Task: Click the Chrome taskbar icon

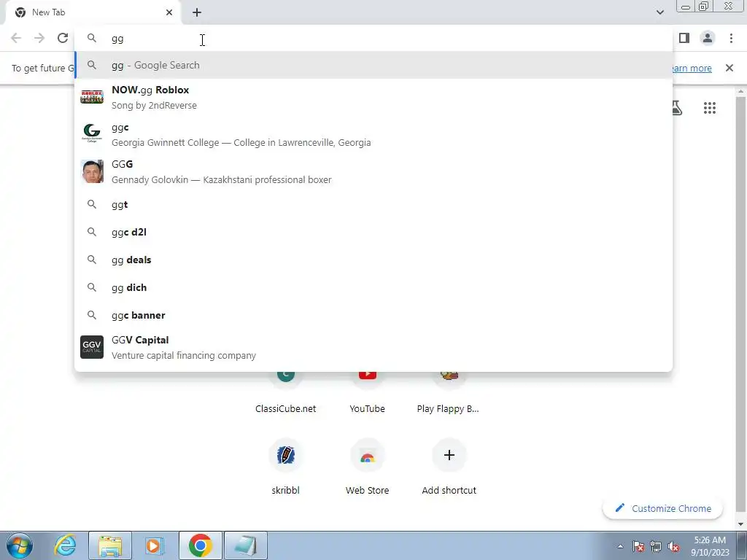Action: coord(200,545)
